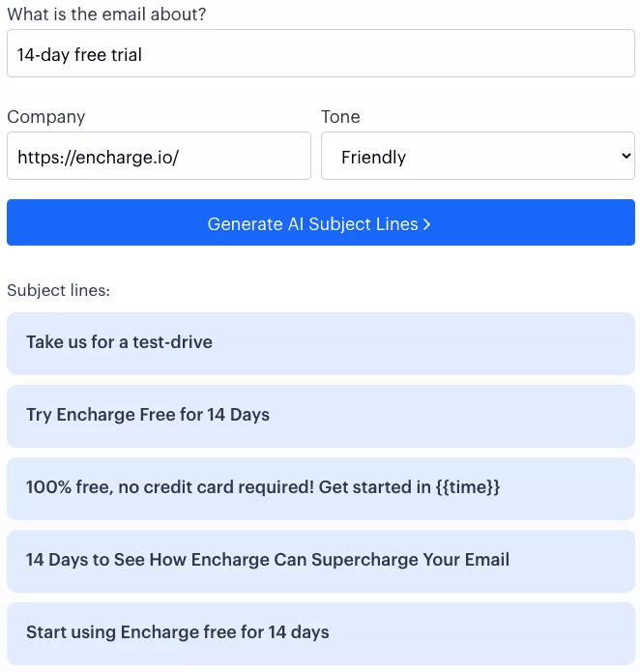640x672 pixels.
Task: Click the '14-day free trial' text
Action: click(x=79, y=55)
